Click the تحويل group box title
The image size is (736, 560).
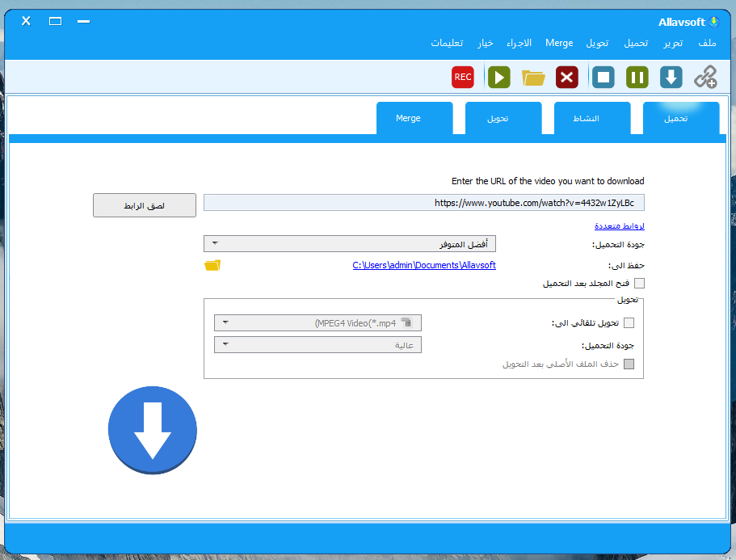(x=628, y=300)
